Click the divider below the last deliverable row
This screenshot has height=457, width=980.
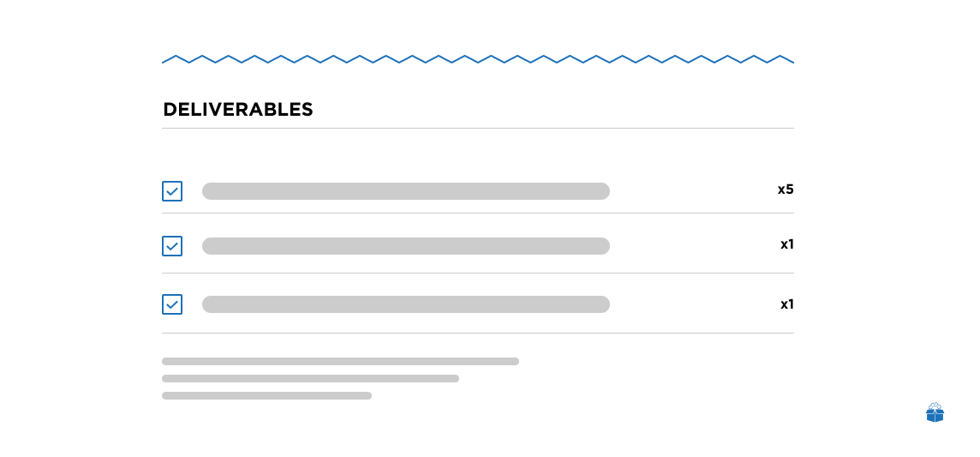point(478,334)
